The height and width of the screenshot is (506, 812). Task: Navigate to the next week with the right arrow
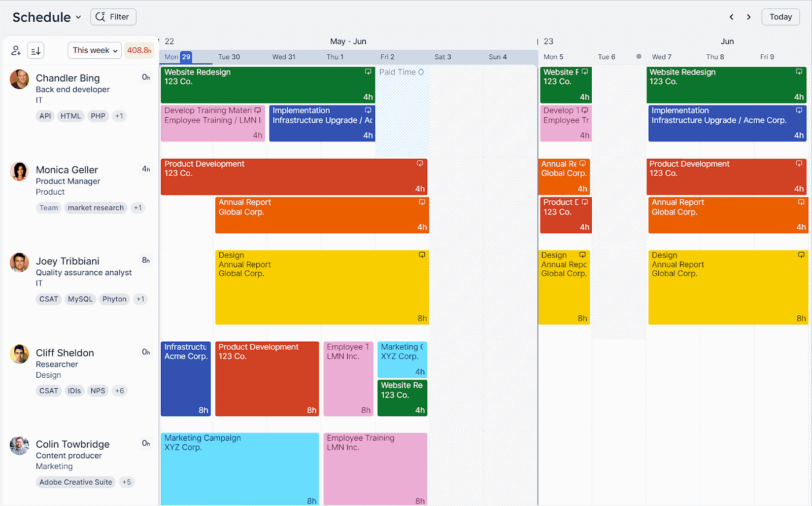pos(749,17)
